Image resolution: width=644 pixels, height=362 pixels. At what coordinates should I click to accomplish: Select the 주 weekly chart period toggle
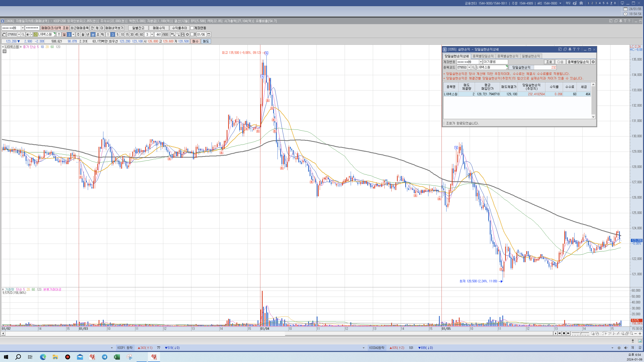78,34
